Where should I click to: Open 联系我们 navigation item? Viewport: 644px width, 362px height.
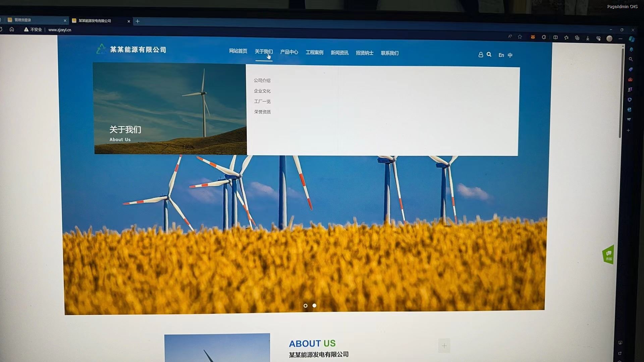390,53
